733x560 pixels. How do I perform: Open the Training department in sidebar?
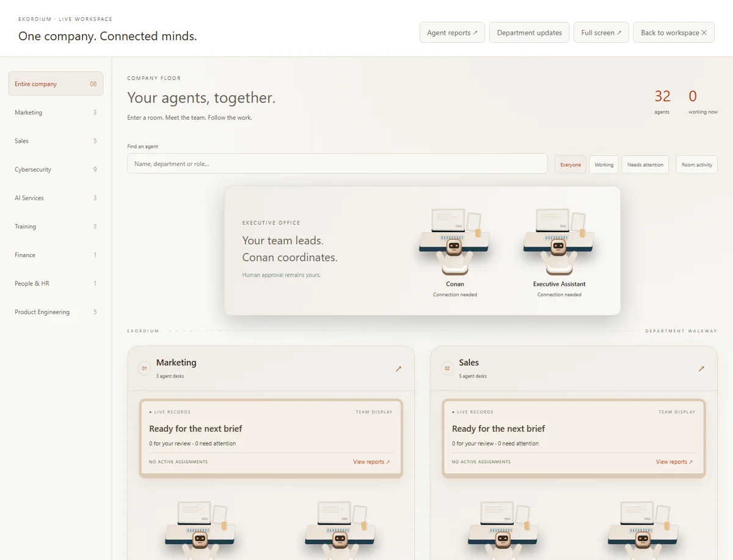click(56, 227)
